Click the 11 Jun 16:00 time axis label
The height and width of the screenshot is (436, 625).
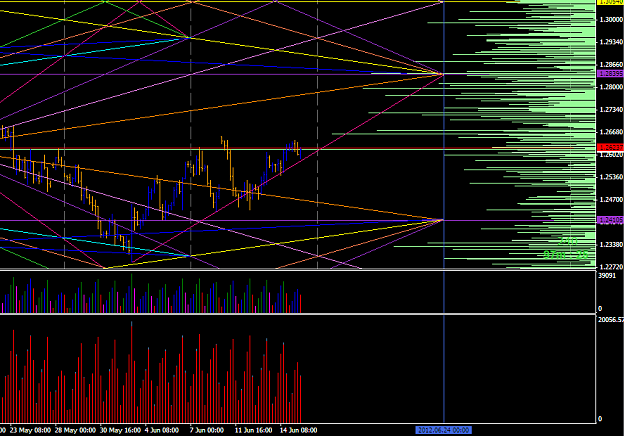pyautogui.click(x=254, y=430)
